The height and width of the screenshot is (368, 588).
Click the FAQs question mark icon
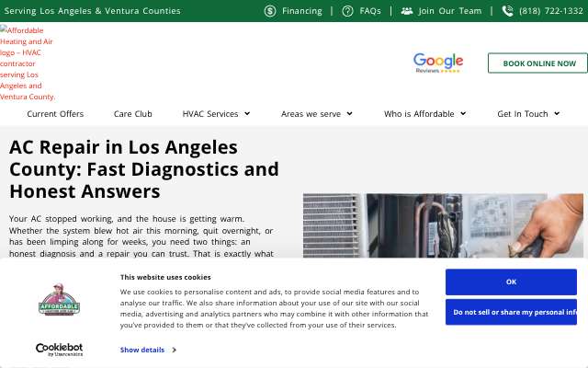[x=347, y=11]
